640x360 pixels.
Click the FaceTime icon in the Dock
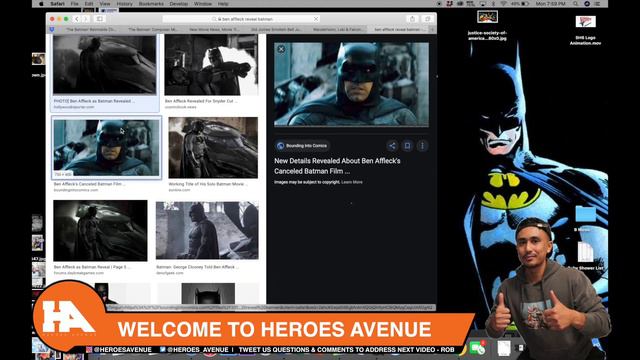tap(477, 348)
